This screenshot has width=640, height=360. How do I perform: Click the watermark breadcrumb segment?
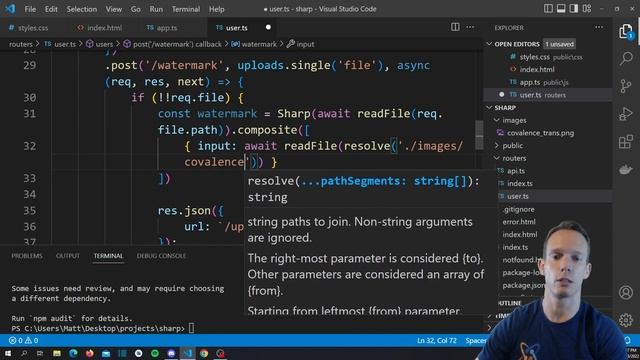point(254,44)
